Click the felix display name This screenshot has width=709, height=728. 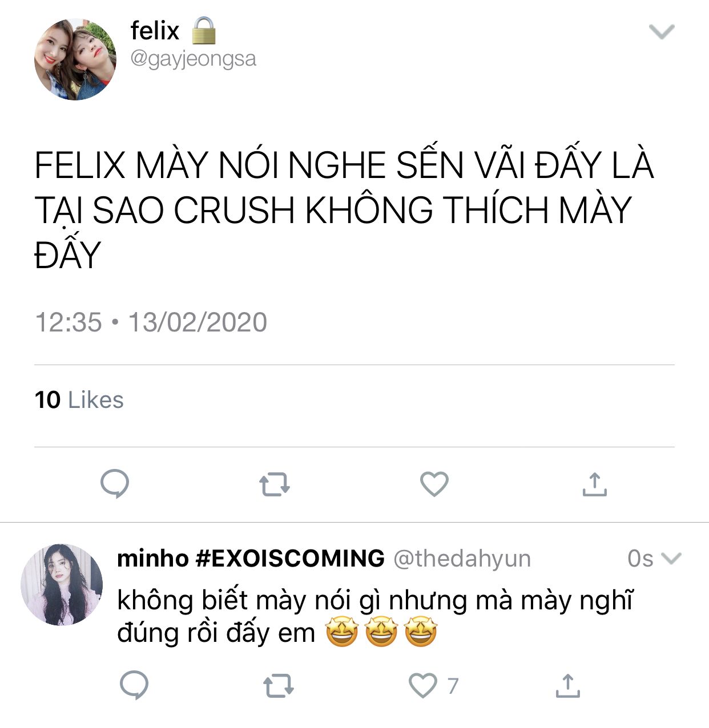(x=155, y=31)
